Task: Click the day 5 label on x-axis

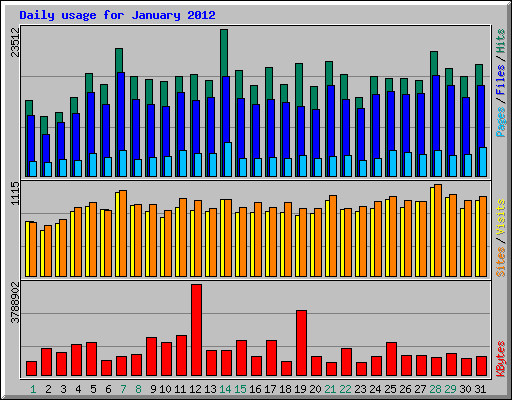Action: coord(93,389)
